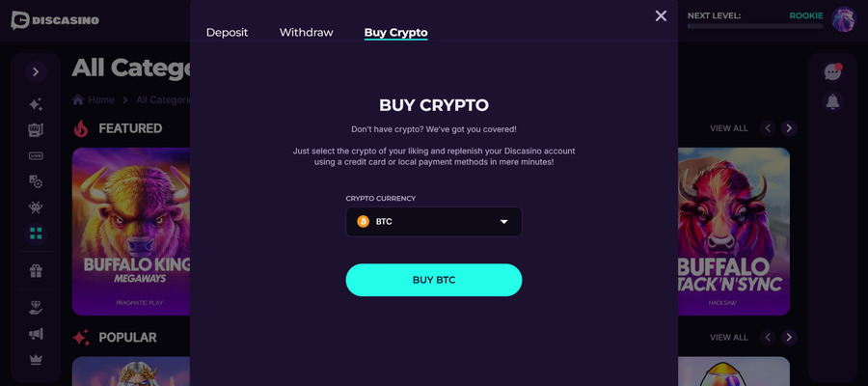
Task: Open notifications bell icon
Action: tap(832, 101)
